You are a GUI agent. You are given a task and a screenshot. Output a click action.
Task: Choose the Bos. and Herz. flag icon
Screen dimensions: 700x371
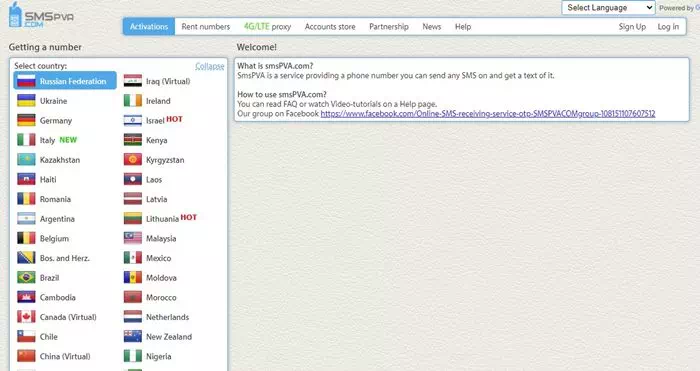(x=26, y=258)
